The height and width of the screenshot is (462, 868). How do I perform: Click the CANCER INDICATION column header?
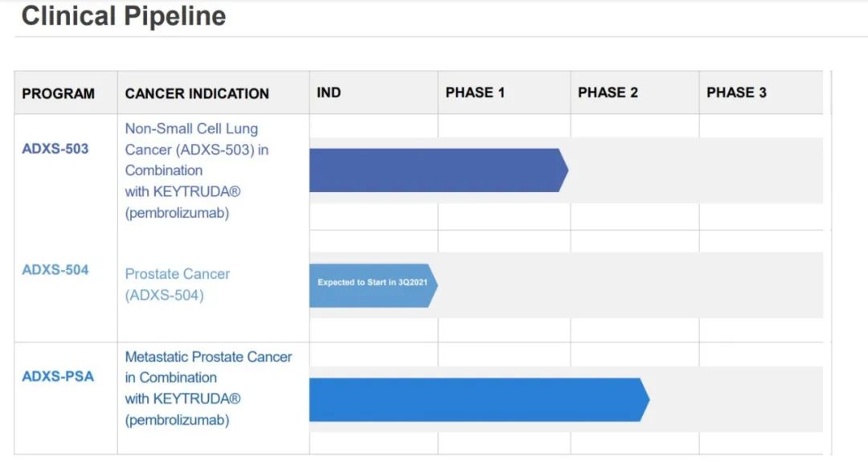click(197, 93)
